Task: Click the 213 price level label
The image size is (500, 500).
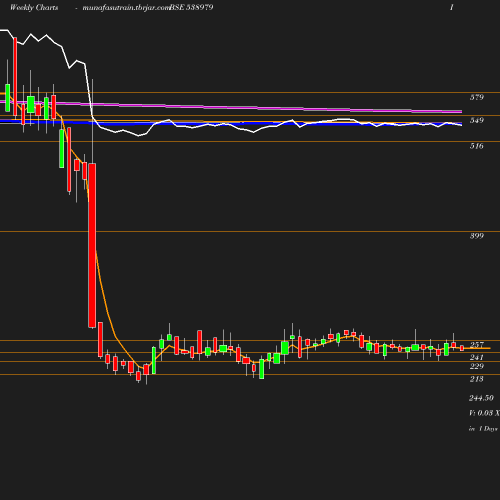Action: 477,379
